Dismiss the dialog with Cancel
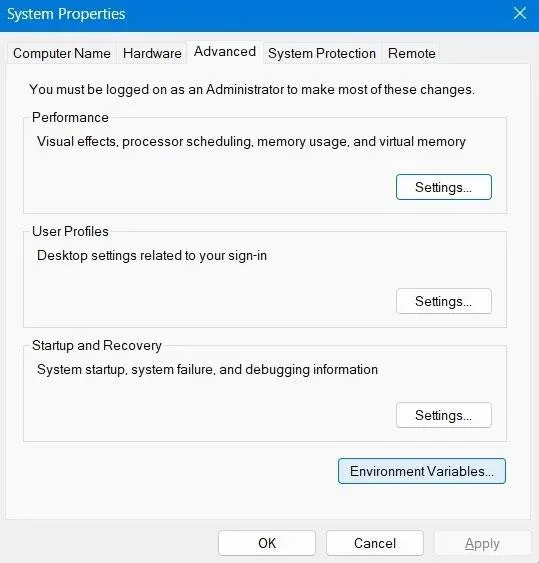This screenshot has height=563, width=539. click(375, 543)
